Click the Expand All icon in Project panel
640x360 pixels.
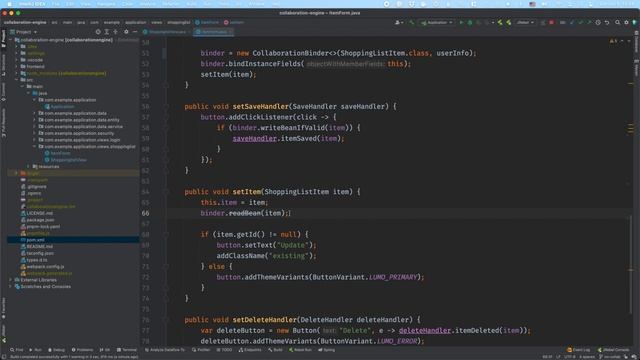107,31
